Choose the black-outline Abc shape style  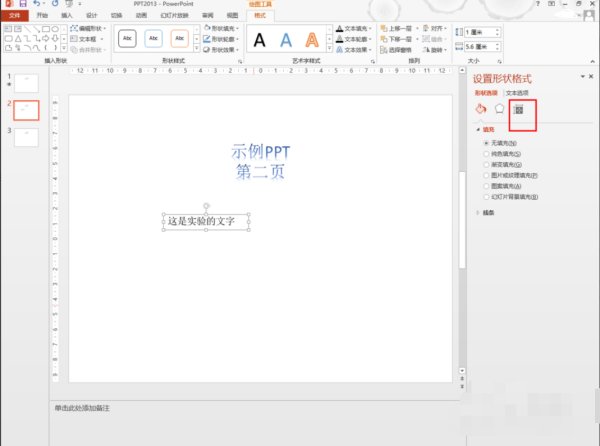(127, 39)
